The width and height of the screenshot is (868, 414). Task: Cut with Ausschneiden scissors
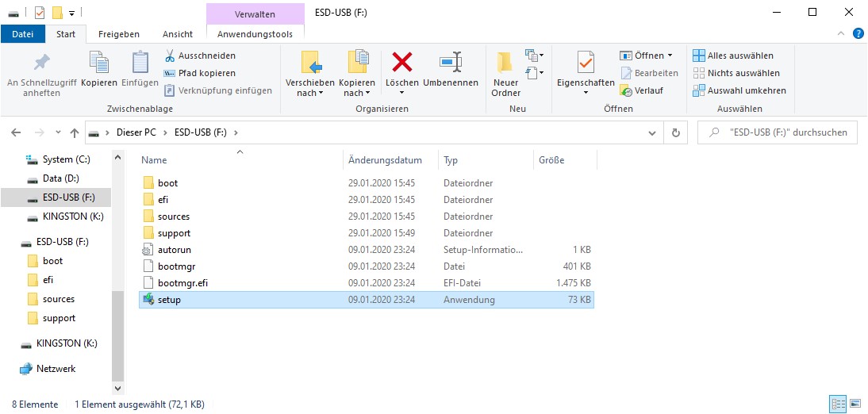pos(200,56)
